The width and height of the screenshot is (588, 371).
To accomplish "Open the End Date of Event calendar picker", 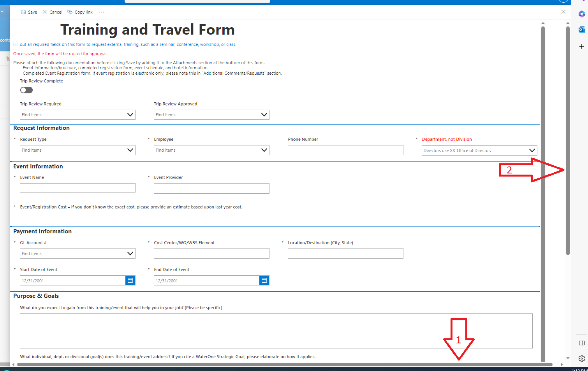I will tap(264, 280).
